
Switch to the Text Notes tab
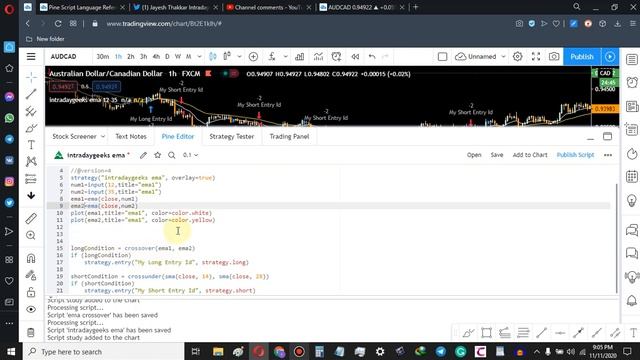(x=131, y=136)
